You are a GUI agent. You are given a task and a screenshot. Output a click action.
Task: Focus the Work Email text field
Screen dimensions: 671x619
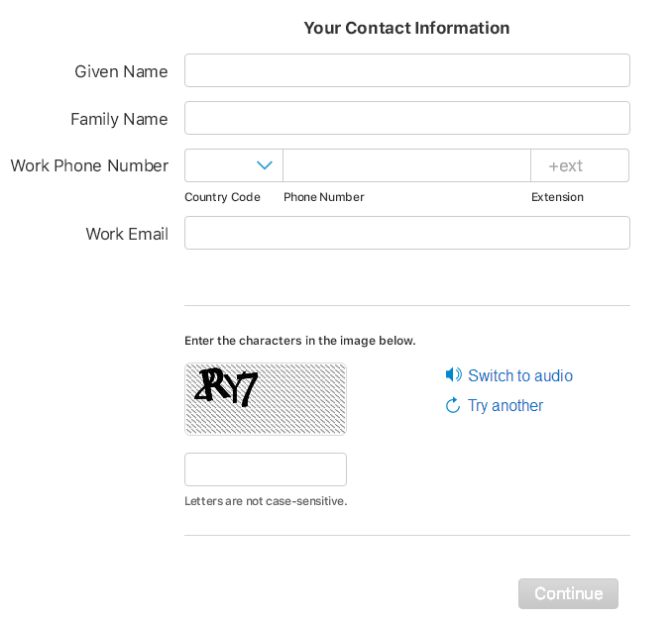407,233
